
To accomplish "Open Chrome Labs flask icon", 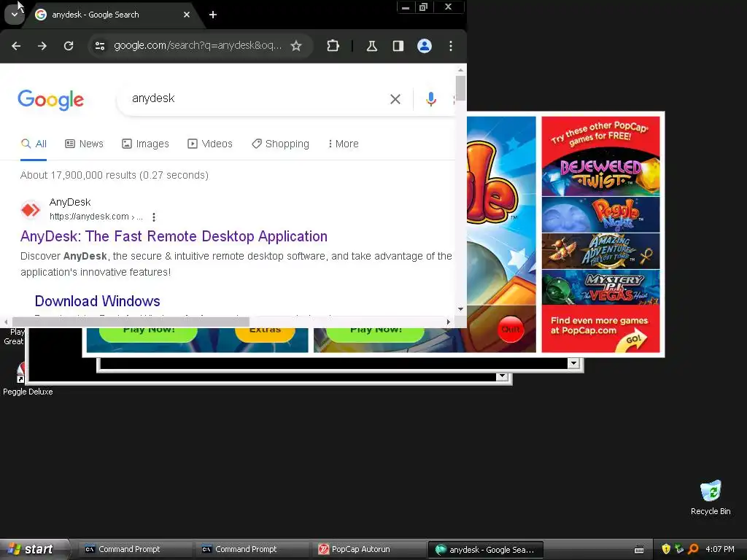I will coord(371,46).
